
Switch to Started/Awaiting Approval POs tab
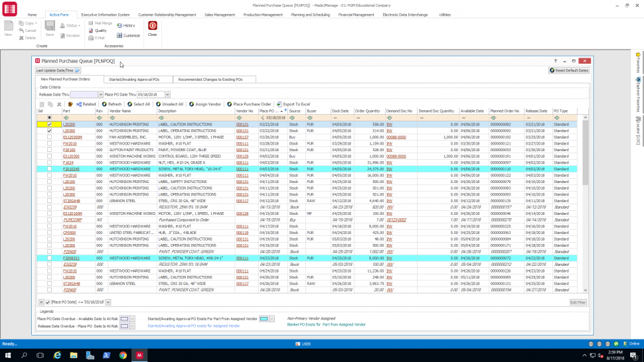click(133, 80)
